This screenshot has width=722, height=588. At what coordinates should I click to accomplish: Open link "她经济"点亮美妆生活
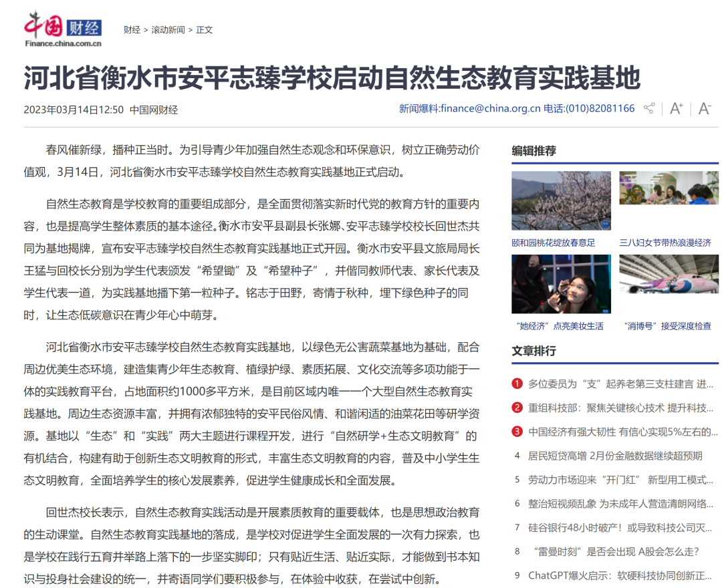tap(560, 326)
